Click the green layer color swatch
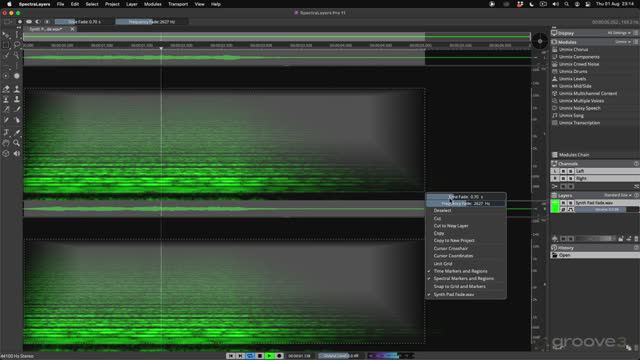This screenshot has width=640, height=360. [x=555, y=206]
